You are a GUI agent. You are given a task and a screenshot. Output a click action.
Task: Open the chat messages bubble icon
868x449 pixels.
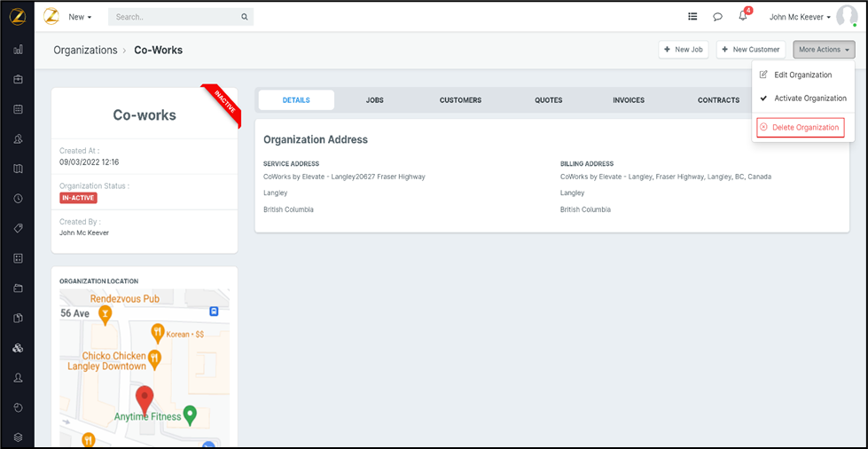717,17
